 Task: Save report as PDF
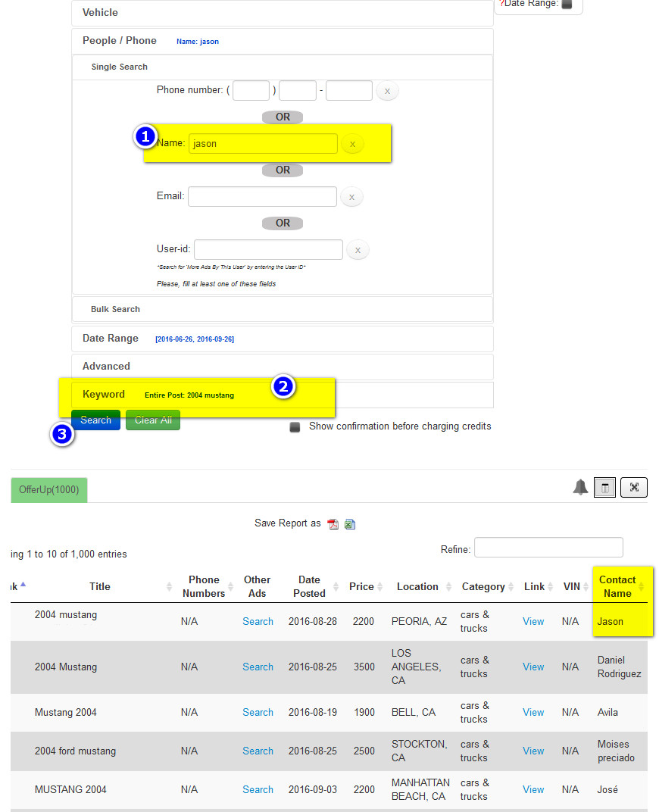pos(333,524)
